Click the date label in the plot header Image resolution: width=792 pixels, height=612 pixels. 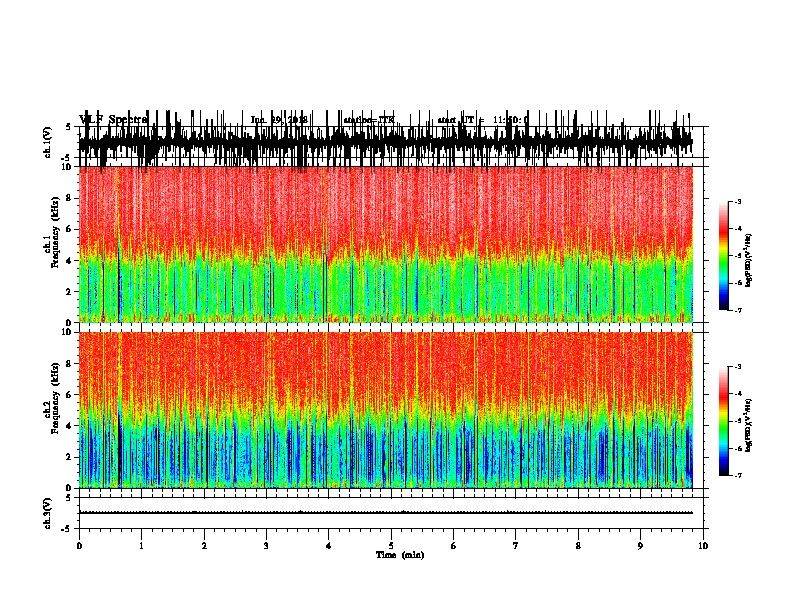pyautogui.click(x=279, y=120)
